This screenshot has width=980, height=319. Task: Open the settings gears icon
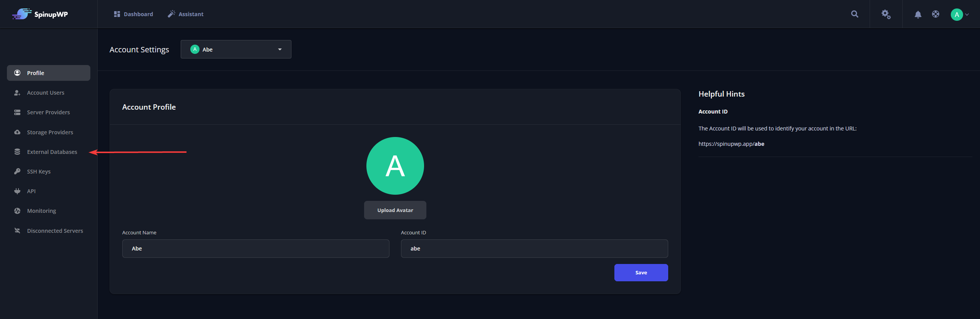pyautogui.click(x=886, y=14)
